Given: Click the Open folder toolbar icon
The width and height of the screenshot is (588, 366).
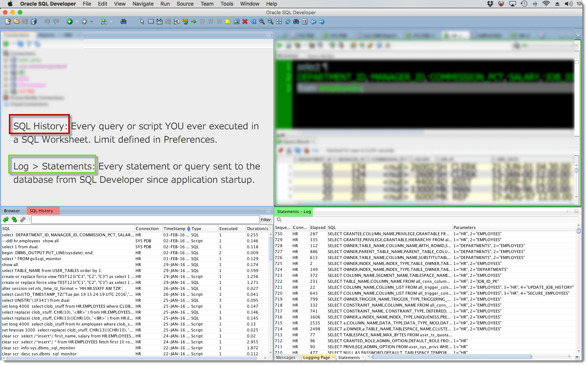Looking at the screenshot, I should (17, 22).
